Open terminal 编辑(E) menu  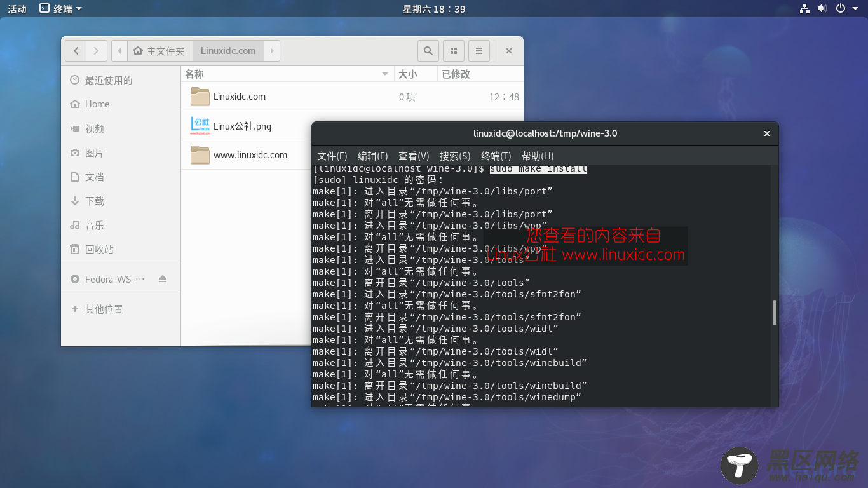coord(373,156)
